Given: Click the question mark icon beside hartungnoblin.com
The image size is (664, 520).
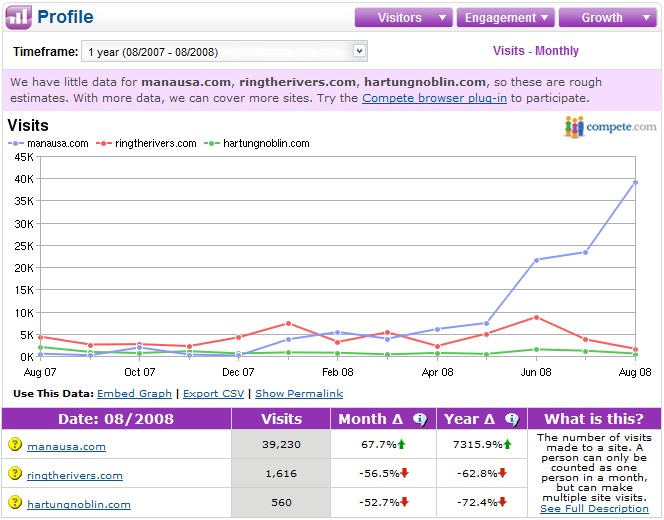Looking at the screenshot, I should (15, 504).
